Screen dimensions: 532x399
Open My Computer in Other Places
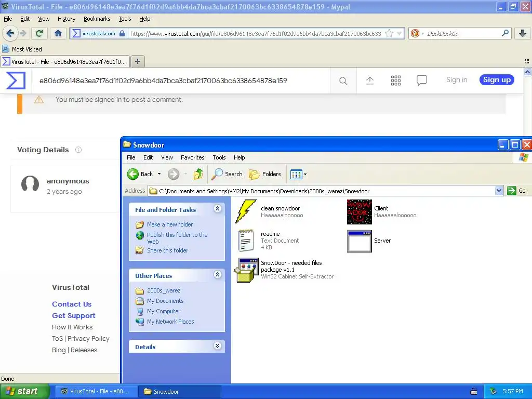pyautogui.click(x=164, y=311)
